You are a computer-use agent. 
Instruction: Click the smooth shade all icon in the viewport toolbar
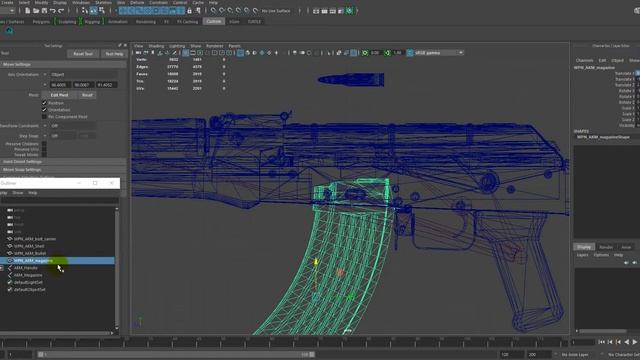(x=247, y=53)
